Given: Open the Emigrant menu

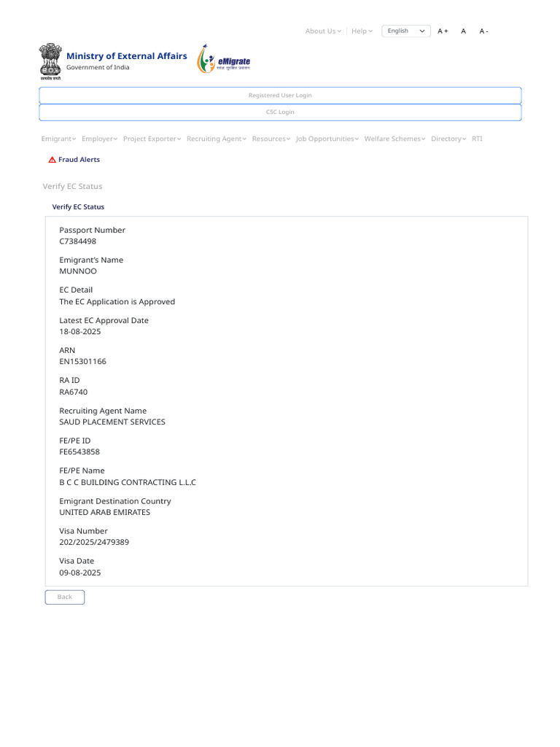Looking at the screenshot, I should pos(58,139).
